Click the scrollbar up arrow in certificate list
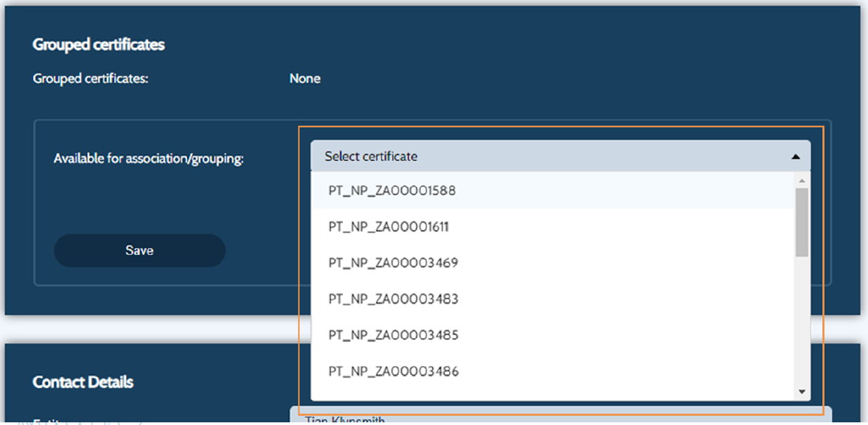This screenshot has width=868, height=425. coord(802,181)
